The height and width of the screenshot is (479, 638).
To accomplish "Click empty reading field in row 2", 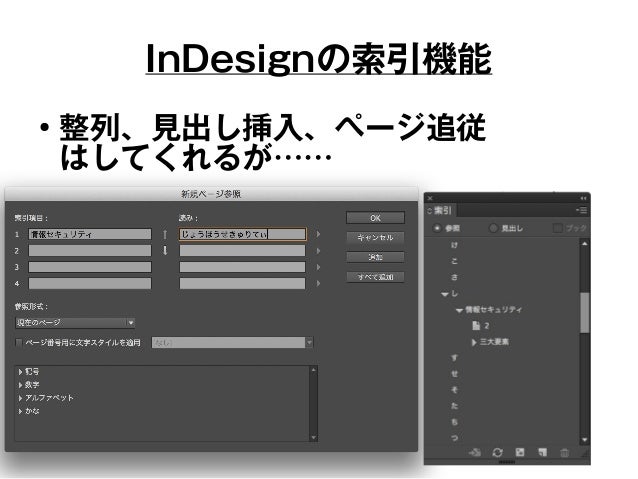I will pyautogui.click(x=242, y=251).
